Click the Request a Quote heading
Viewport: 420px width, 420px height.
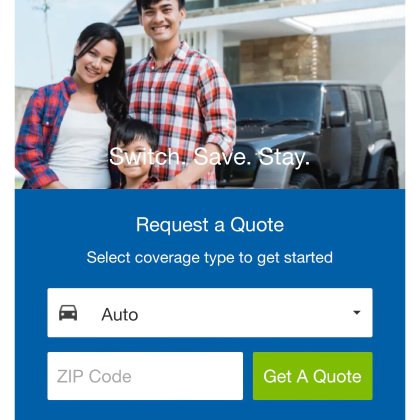tap(210, 225)
